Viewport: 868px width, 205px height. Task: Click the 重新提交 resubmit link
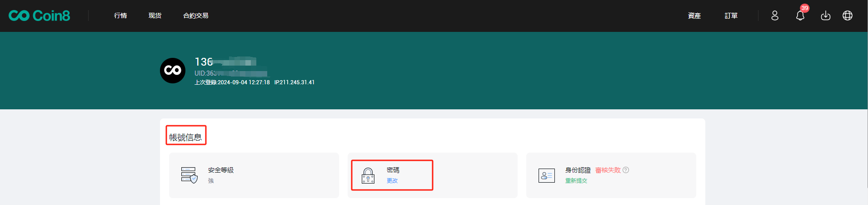coord(576,181)
